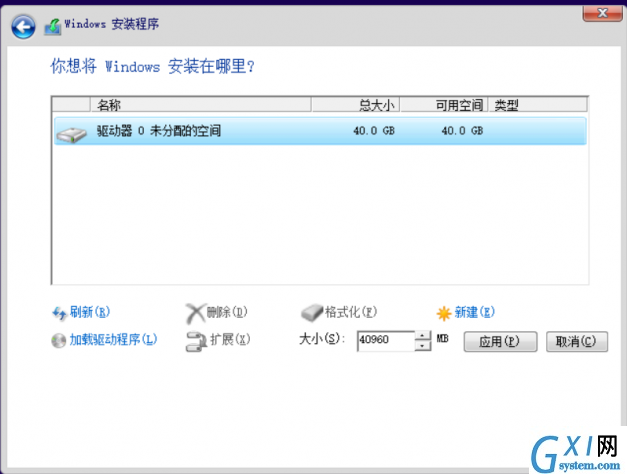
Task: Click the 名称 column header
Action: [201, 105]
